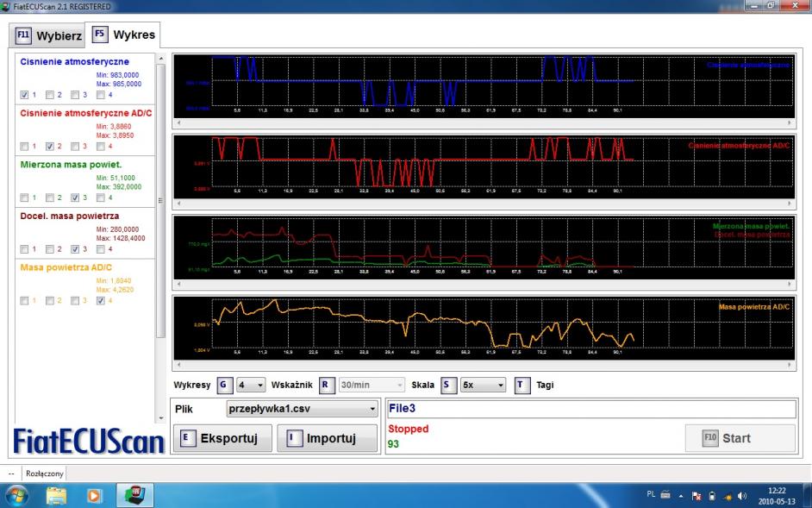Click the E key icon on Eksportuj
812x508 pixels.
(187, 438)
